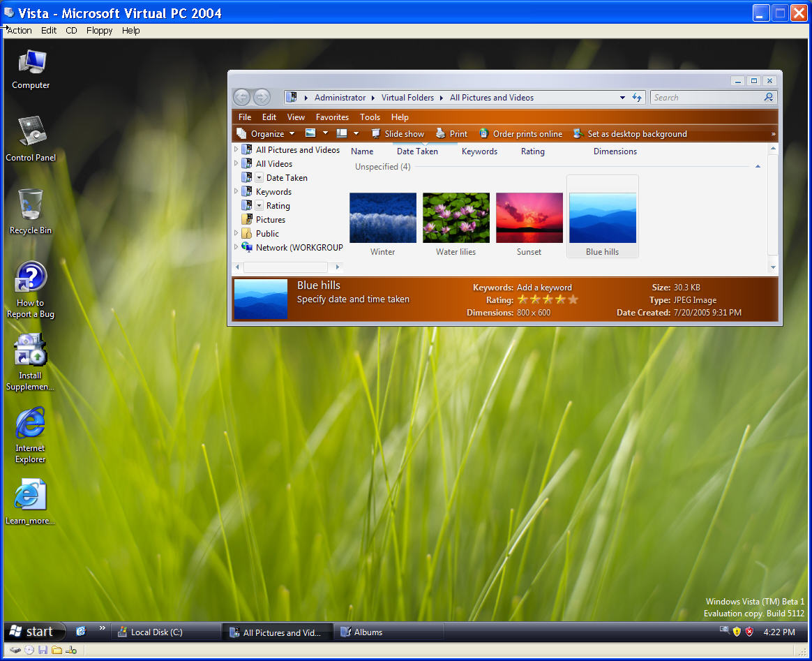The height and width of the screenshot is (661, 812).
Task: Click the start button
Action: tap(34, 632)
